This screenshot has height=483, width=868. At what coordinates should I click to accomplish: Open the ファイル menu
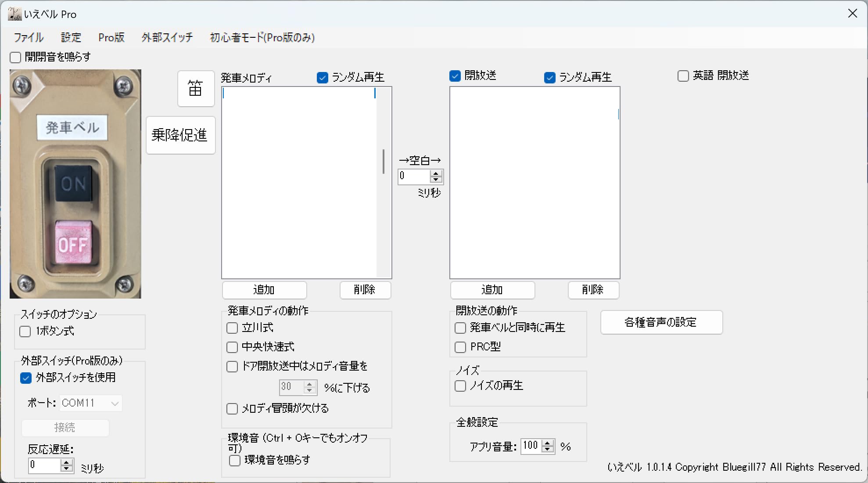click(x=29, y=38)
